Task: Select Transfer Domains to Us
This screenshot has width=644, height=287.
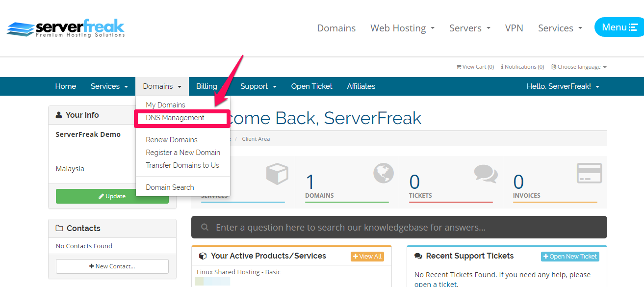Action: coord(182,165)
